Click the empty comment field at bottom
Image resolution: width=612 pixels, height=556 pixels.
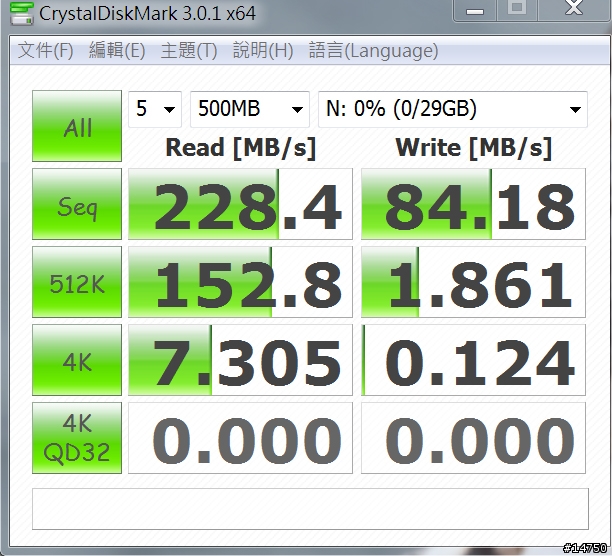coord(310,509)
